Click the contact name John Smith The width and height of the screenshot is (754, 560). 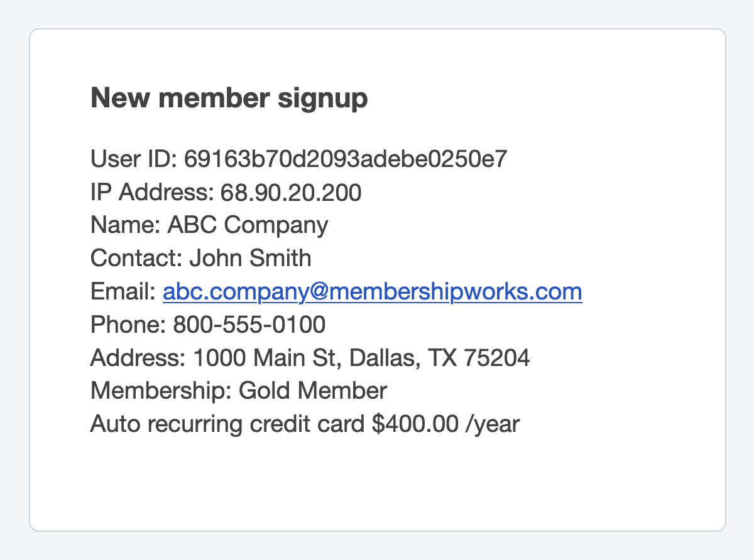250,259
